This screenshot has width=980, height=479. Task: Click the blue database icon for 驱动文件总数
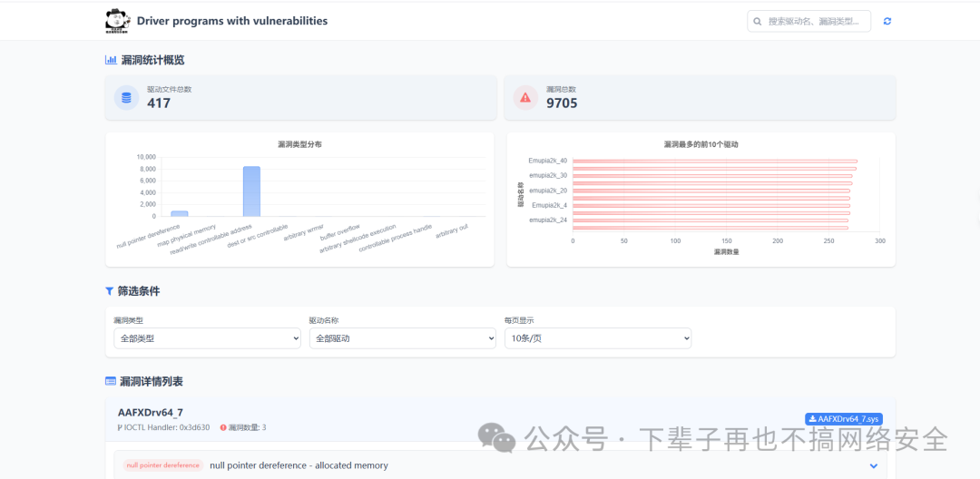pos(126,97)
